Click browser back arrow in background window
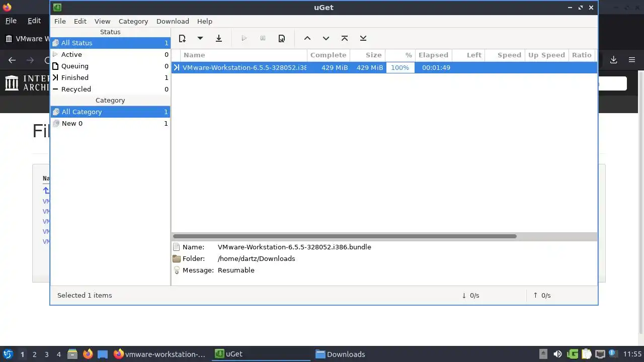This screenshot has width=644, height=362. (x=12, y=60)
